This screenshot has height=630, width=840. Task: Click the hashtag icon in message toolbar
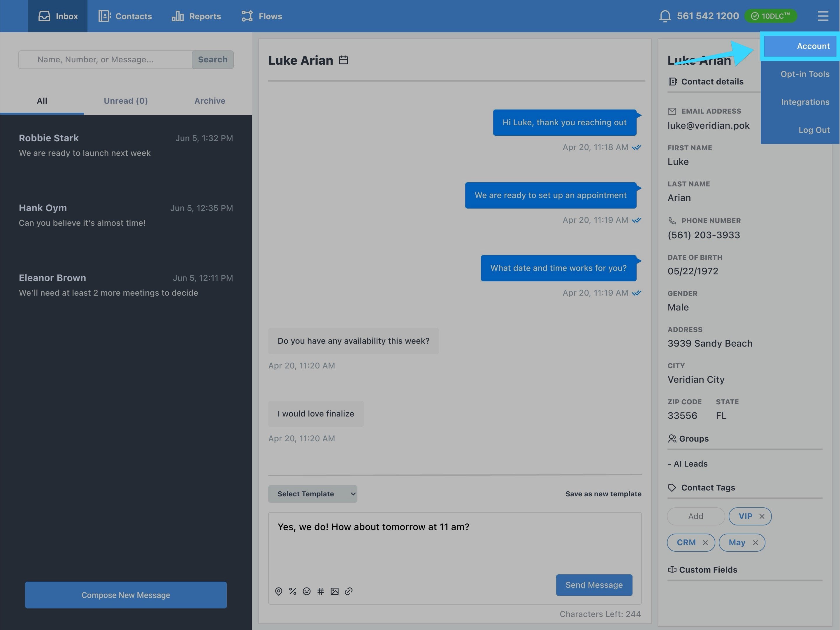coord(321,591)
